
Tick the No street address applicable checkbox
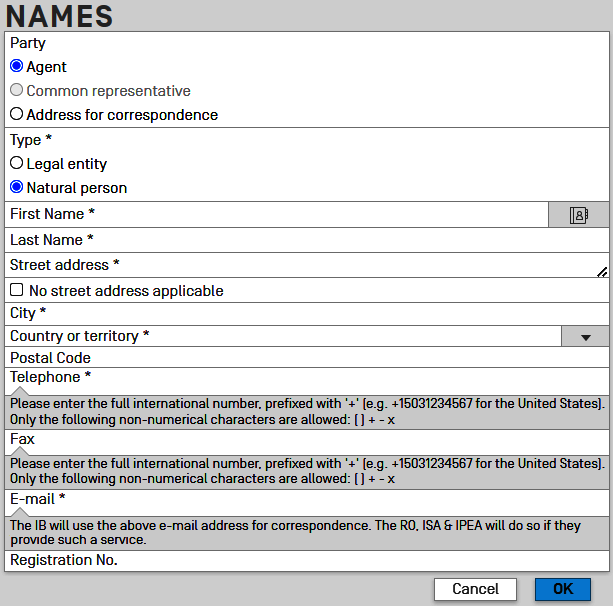17,291
